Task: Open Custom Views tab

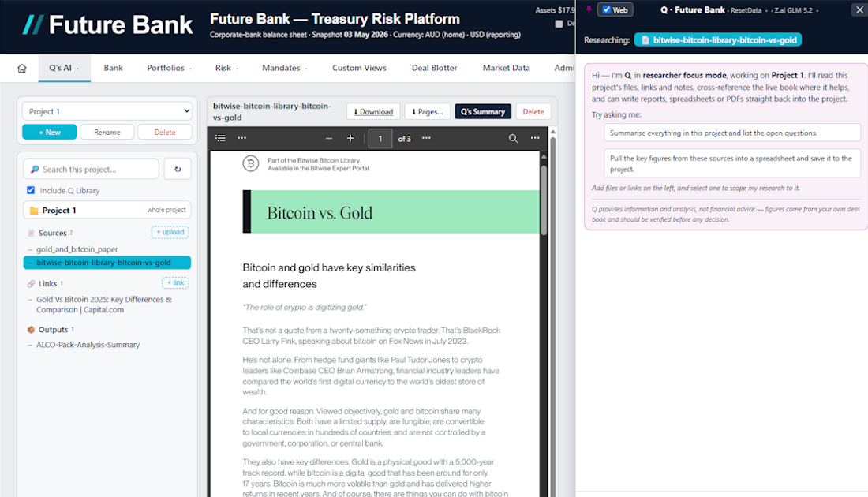Action: [x=359, y=68]
